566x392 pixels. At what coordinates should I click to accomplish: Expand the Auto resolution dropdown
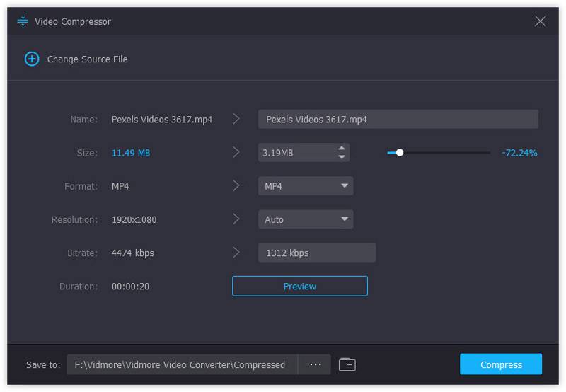(x=305, y=219)
